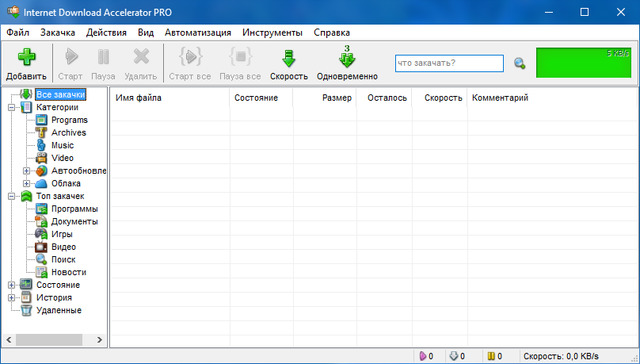Screen dimensions: 640x364
Task: Select the Программы tree item
Action: tap(74, 209)
